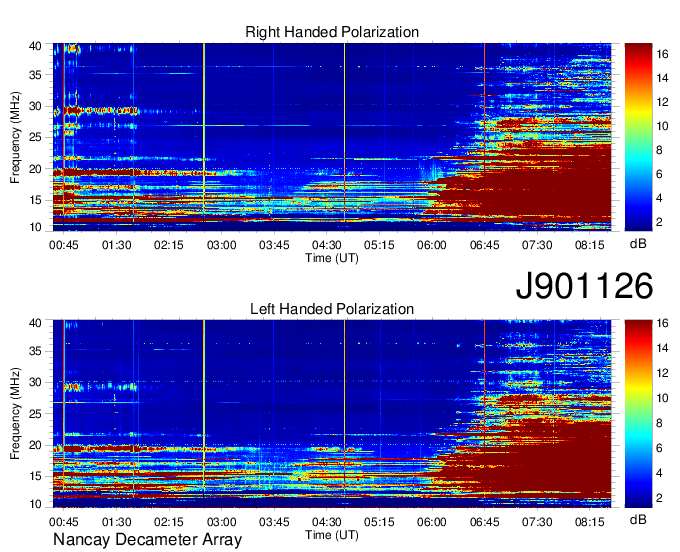Viewport: 680px width, 552px height.
Task: Click the 03:00 time tick under the Right Handed plot
Action: click(x=222, y=245)
